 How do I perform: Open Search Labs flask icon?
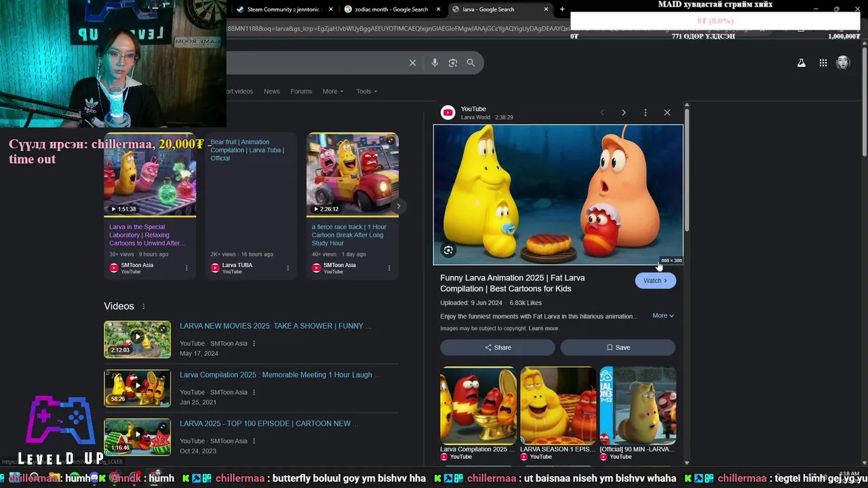(x=801, y=63)
